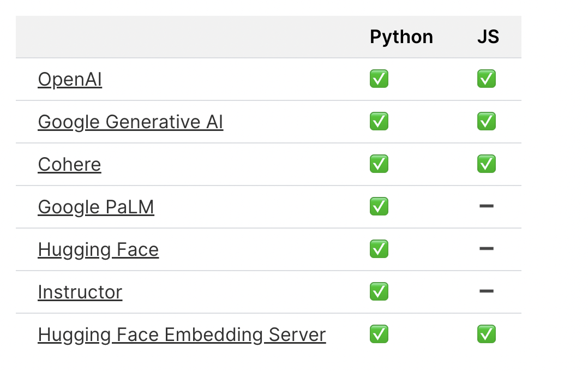The height and width of the screenshot is (371, 588).
Task: Click Google PaLM Python checkmark
Action: click(379, 207)
